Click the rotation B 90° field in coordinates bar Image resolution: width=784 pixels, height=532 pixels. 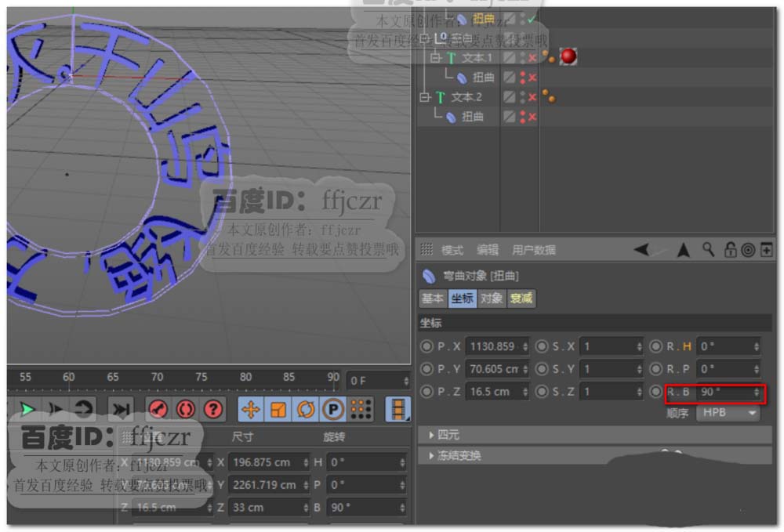366,507
